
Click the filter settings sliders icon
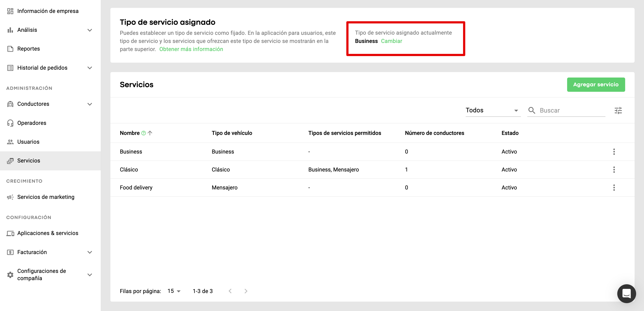click(618, 111)
